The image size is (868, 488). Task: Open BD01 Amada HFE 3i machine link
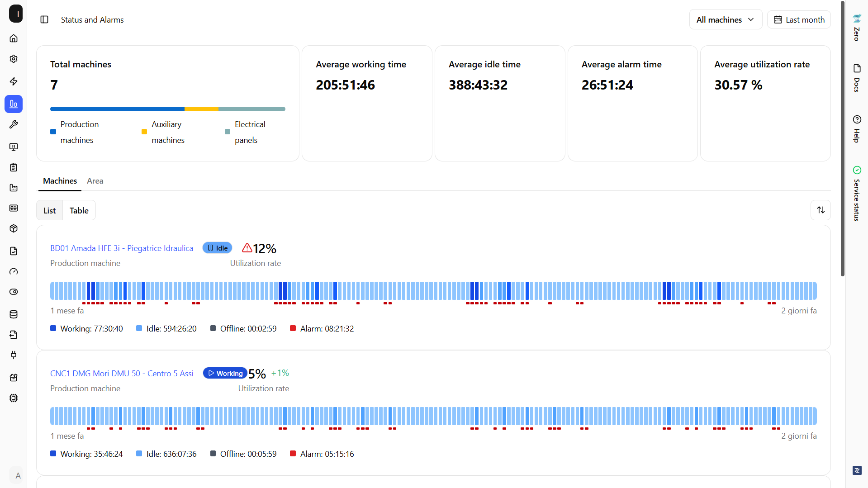point(122,248)
